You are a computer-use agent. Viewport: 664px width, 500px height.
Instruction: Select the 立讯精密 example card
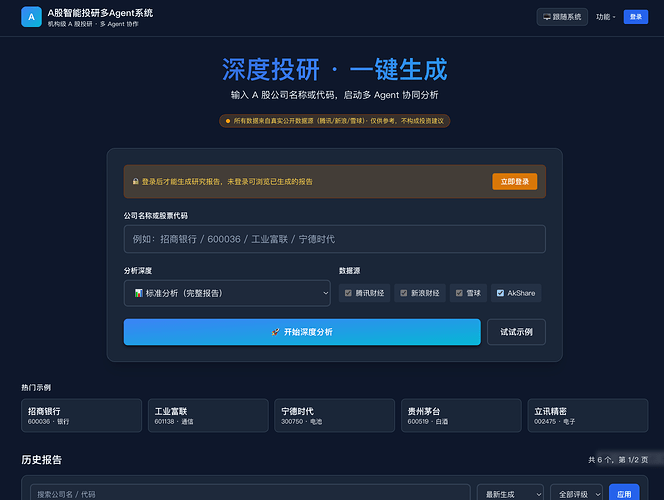coord(588,415)
